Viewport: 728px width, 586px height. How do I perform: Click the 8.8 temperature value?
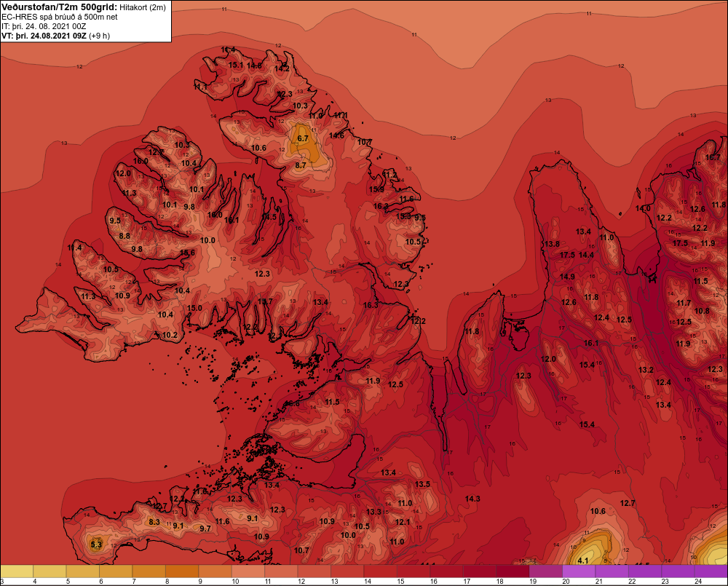point(124,236)
